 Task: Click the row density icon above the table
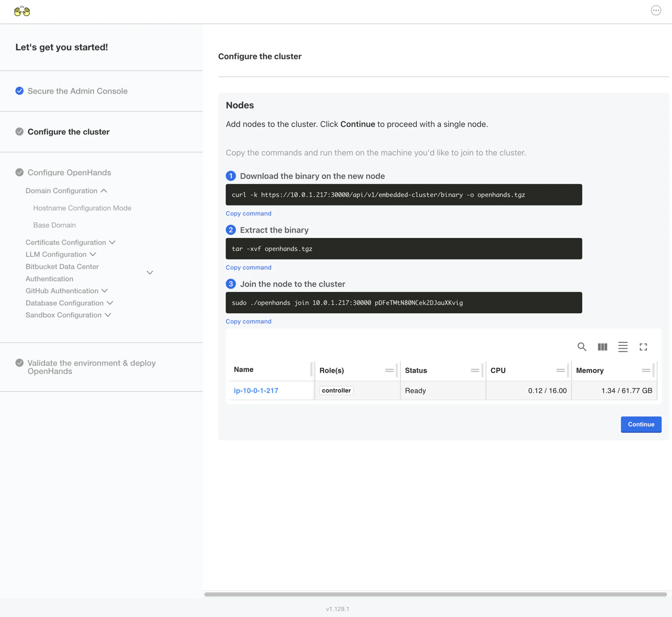click(623, 347)
